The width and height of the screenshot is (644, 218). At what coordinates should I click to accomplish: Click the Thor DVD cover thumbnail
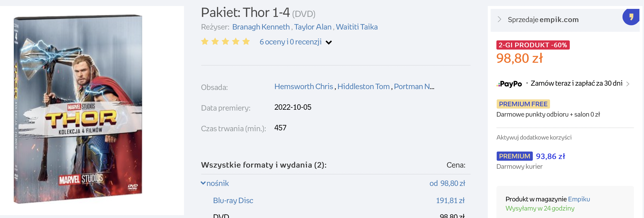78,109
